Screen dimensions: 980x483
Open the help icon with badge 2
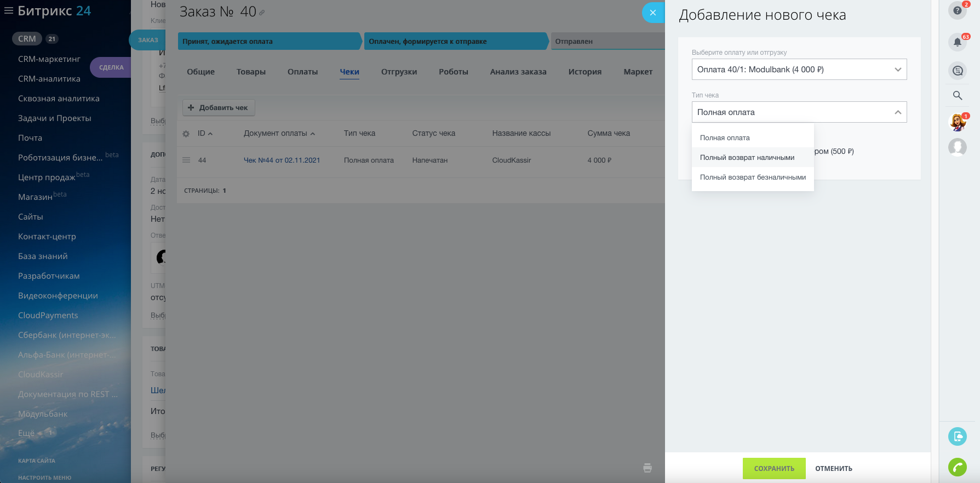pyautogui.click(x=958, y=10)
